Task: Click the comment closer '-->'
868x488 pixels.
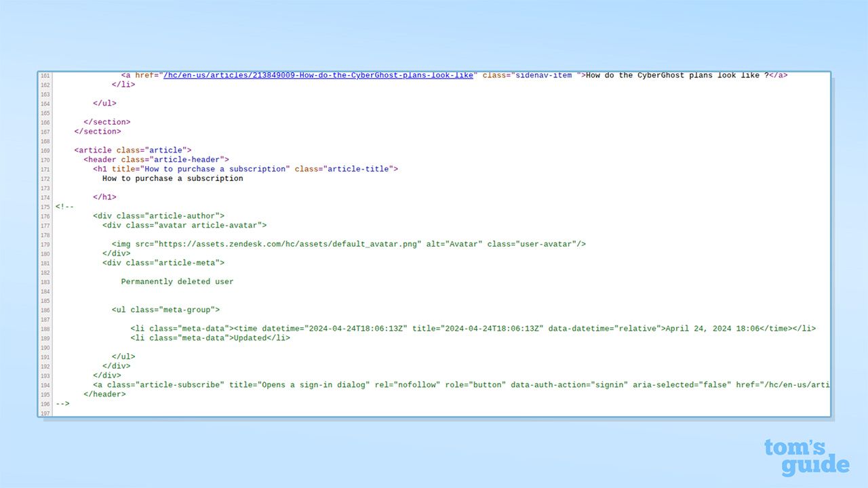Action: 62,404
